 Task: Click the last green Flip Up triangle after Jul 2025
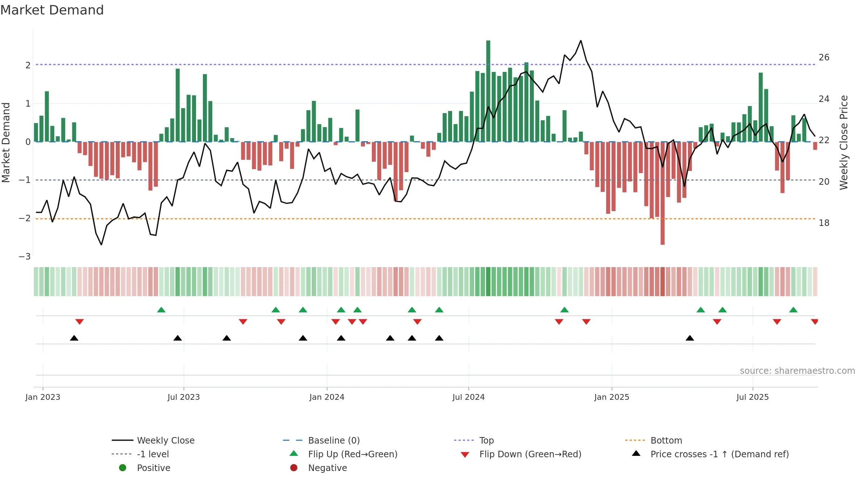[x=793, y=310]
